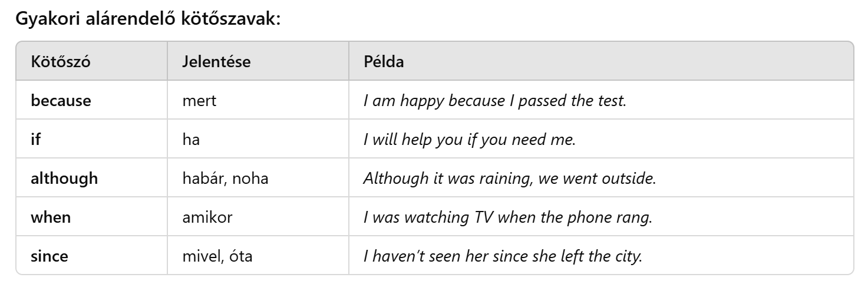Select the sentence 'I will help you if you need me.'

[x=469, y=140]
